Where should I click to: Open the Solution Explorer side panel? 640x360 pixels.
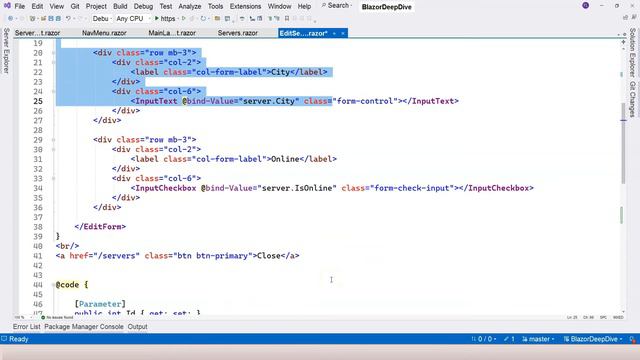click(632, 52)
